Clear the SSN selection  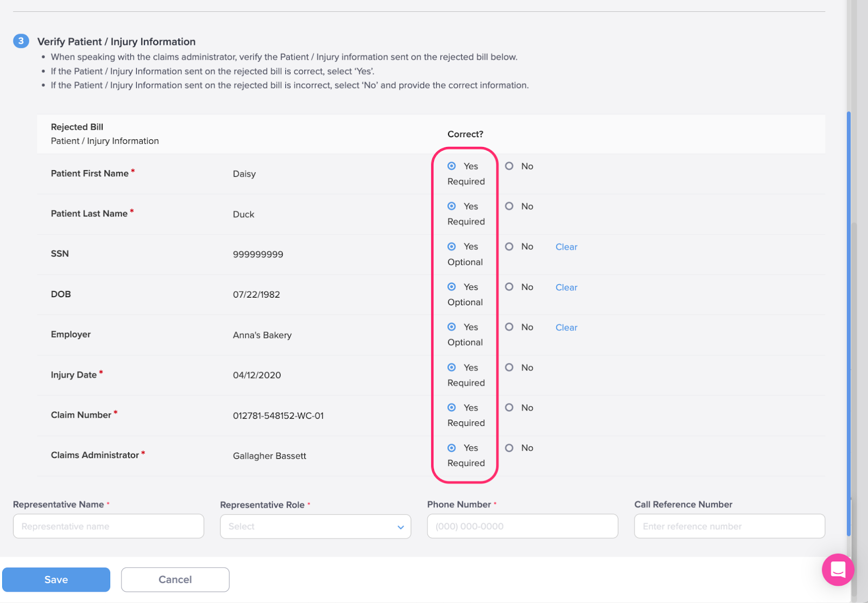coord(566,247)
